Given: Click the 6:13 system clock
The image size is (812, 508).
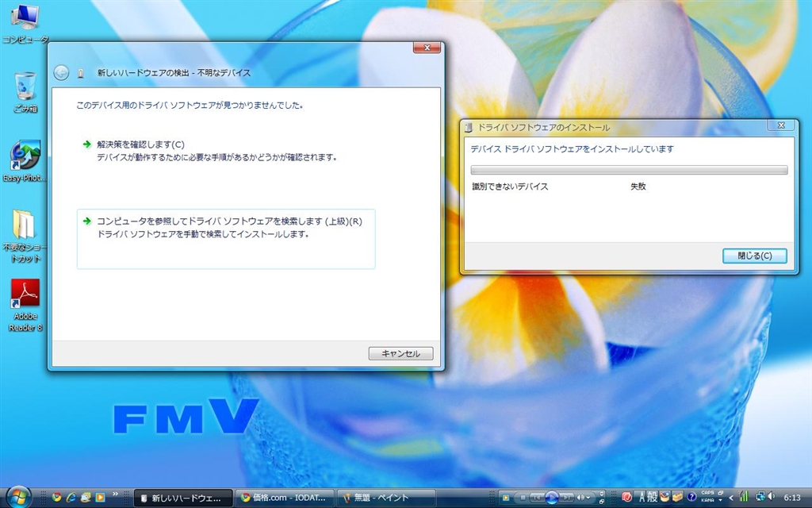Looking at the screenshot, I should pos(792,498).
